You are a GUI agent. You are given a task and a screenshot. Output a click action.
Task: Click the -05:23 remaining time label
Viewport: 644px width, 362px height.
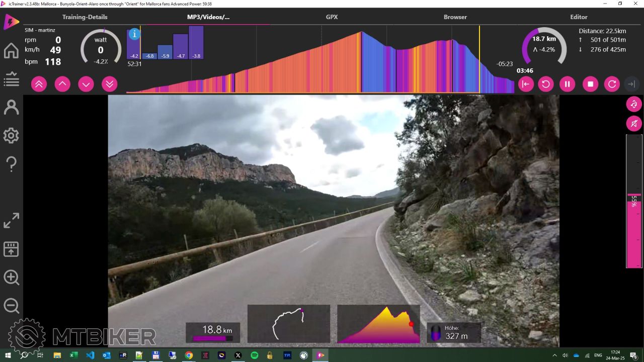(505, 64)
